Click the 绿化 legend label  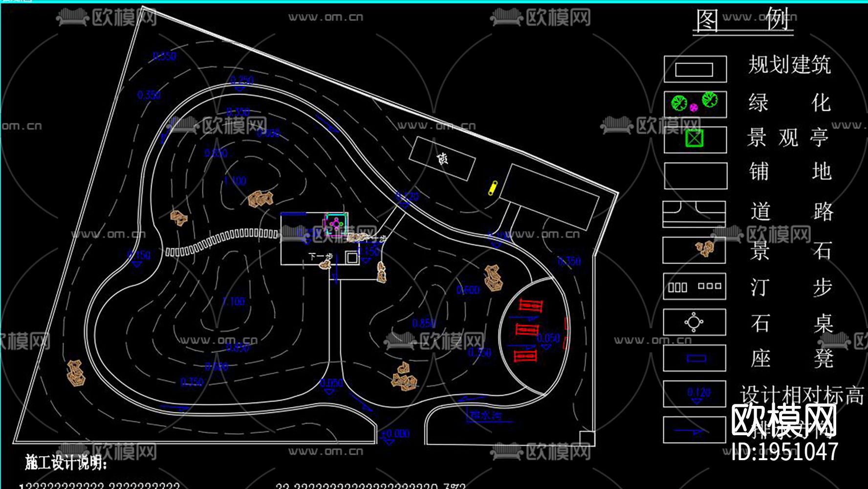click(789, 103)
